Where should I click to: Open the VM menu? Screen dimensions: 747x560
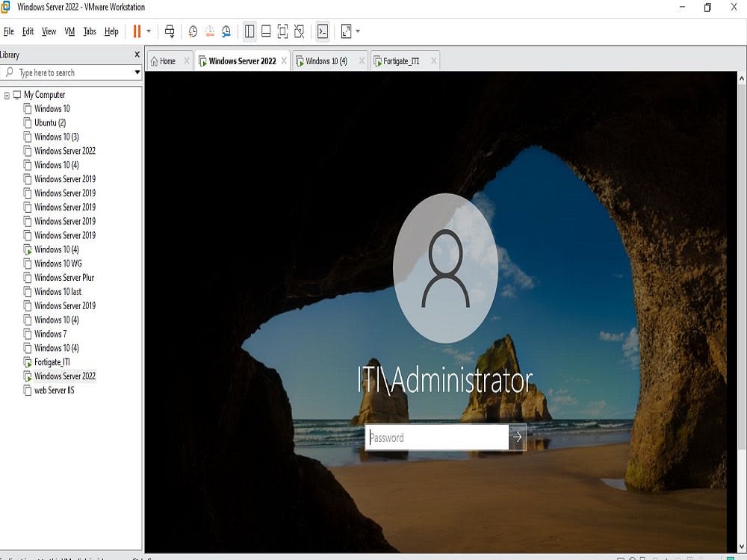pyautogui.click(x=69, y=31)
